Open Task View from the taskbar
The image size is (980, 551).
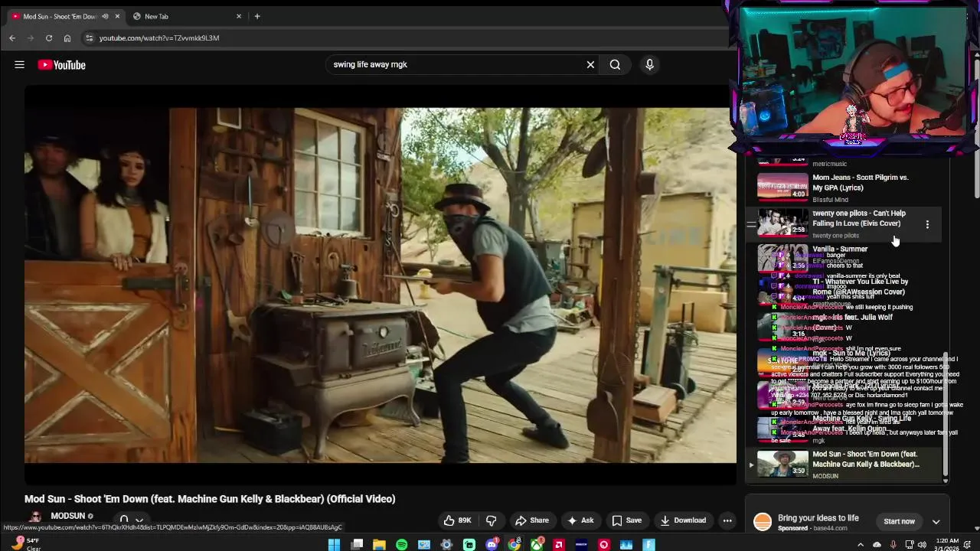coord(357,545)
